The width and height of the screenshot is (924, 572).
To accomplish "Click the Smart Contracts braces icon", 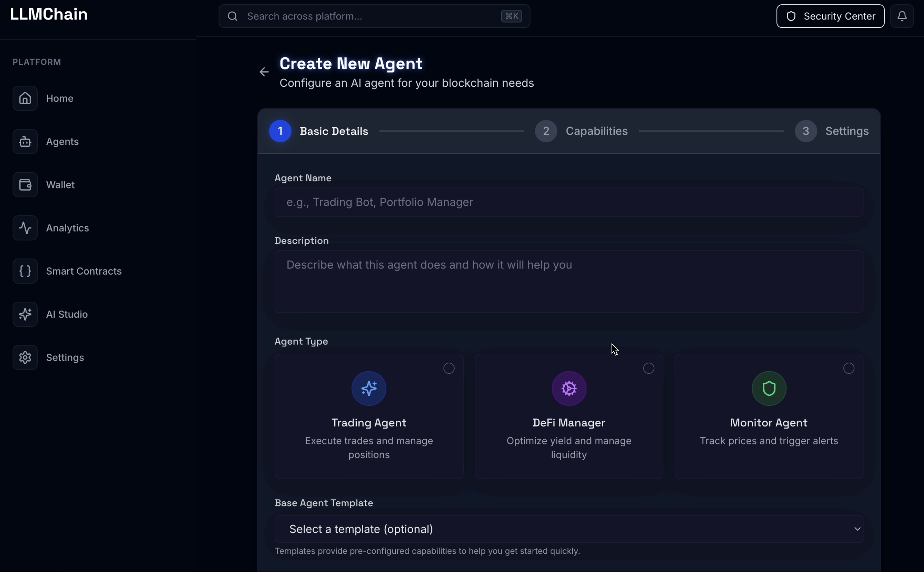I will tap(25, 271).
